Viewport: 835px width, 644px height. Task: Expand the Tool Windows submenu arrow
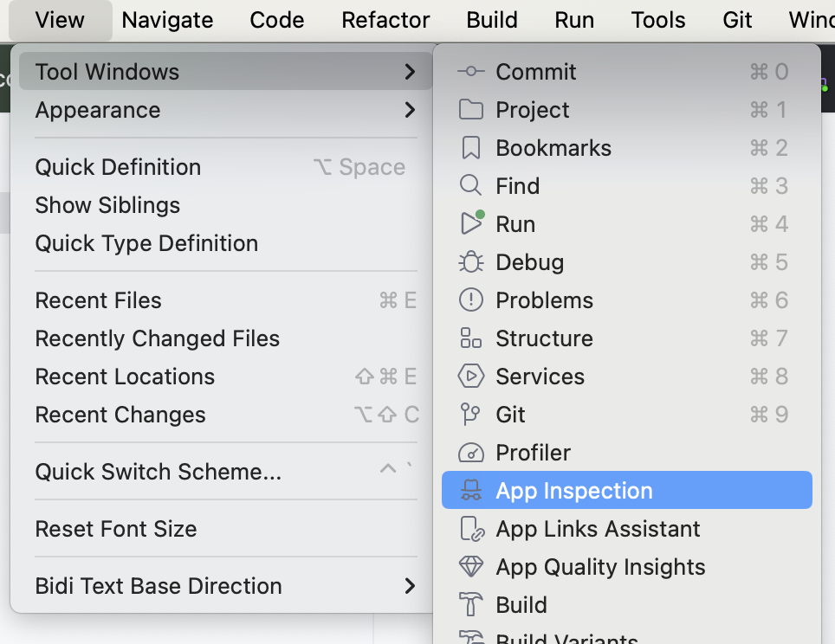[410, 72]
